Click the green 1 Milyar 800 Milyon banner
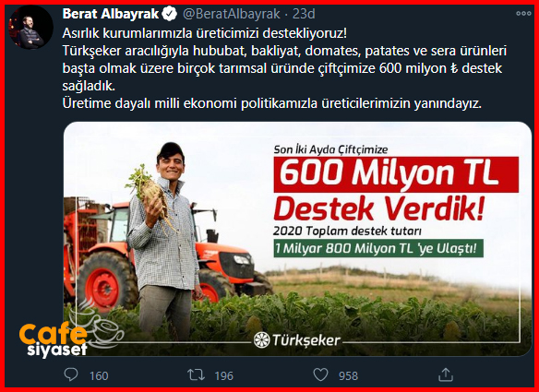Viewport: 539px width, 392px height. (x=378, y=248)
